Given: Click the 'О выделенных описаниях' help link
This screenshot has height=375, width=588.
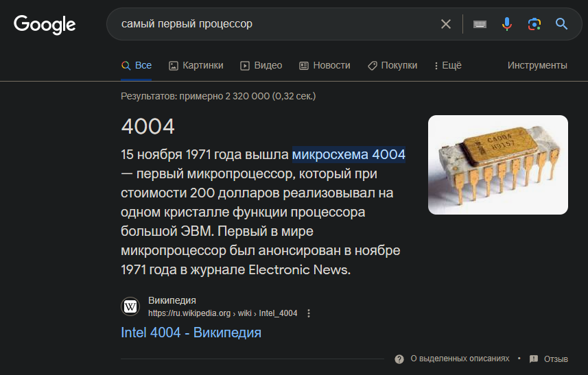Looking at the screenshot, I should tap(460, 359).
